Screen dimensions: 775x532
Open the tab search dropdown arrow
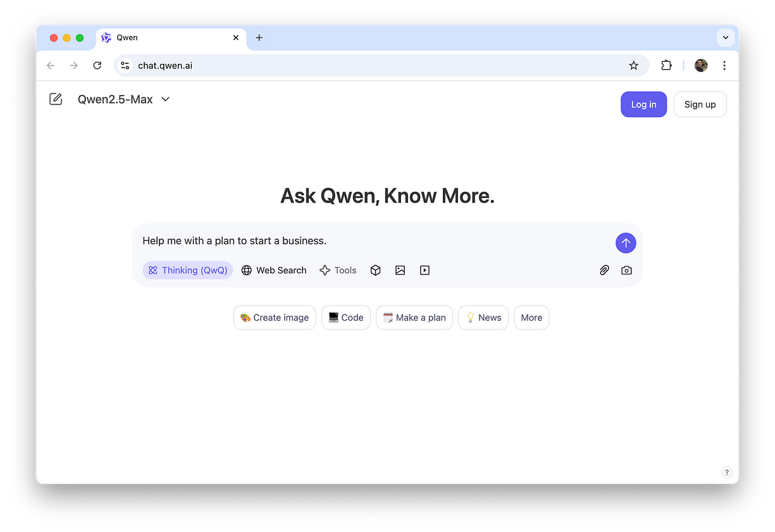coord(726,38)
